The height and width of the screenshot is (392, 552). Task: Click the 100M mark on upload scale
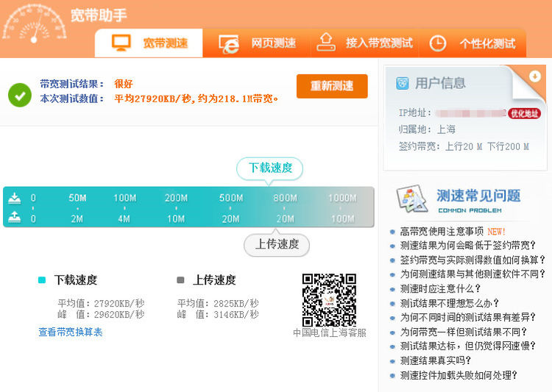pyautogui.click(x=342, y=219)
